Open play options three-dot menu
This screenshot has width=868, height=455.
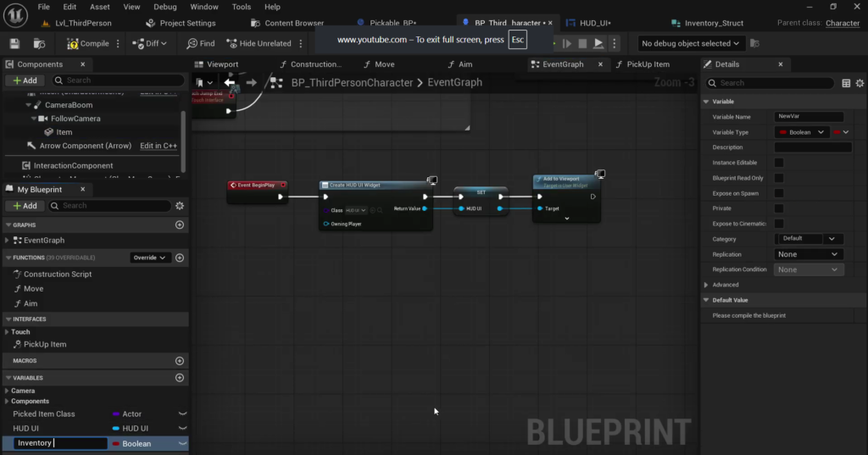[614, 43]
